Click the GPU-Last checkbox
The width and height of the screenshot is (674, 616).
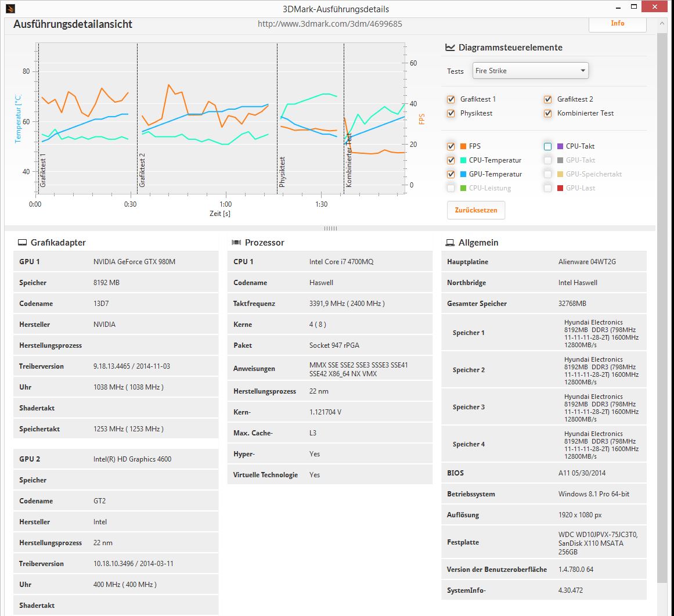coord(547,188)
